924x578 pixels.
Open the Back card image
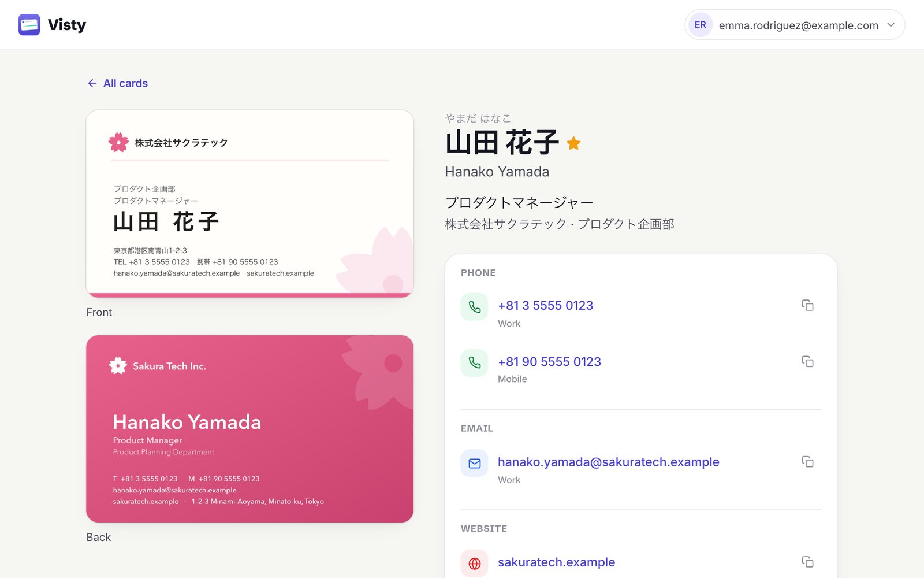(x=250, y=429)
